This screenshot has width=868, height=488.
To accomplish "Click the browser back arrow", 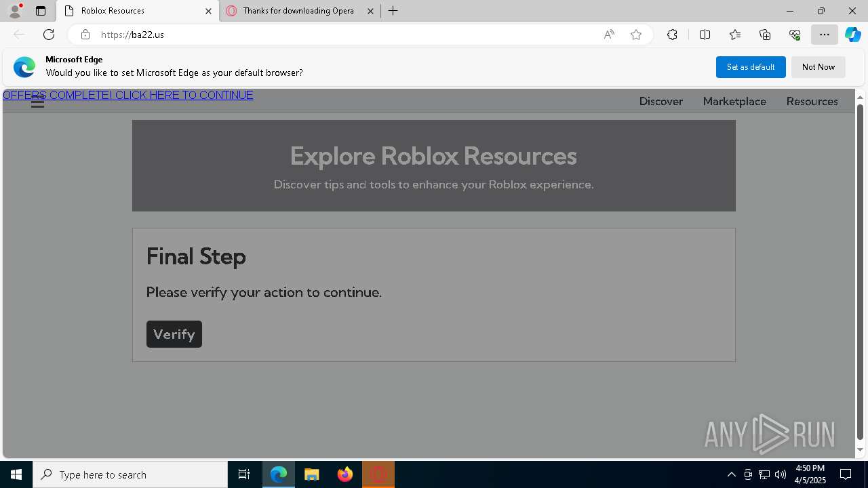I will [19, 35].
